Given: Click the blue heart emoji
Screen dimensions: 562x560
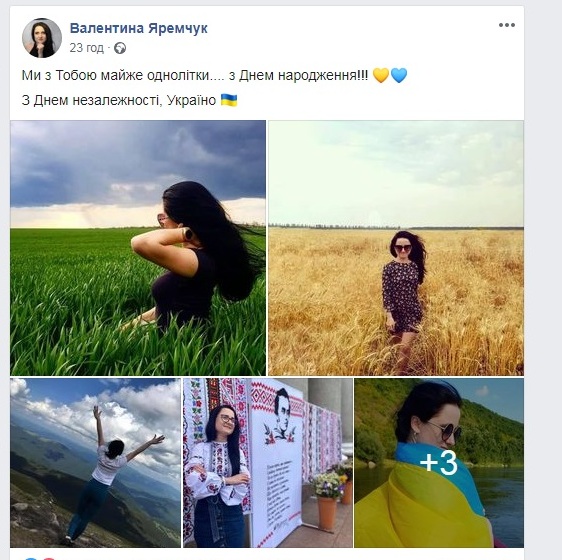Looking at the screenshot, I should 399,75.
